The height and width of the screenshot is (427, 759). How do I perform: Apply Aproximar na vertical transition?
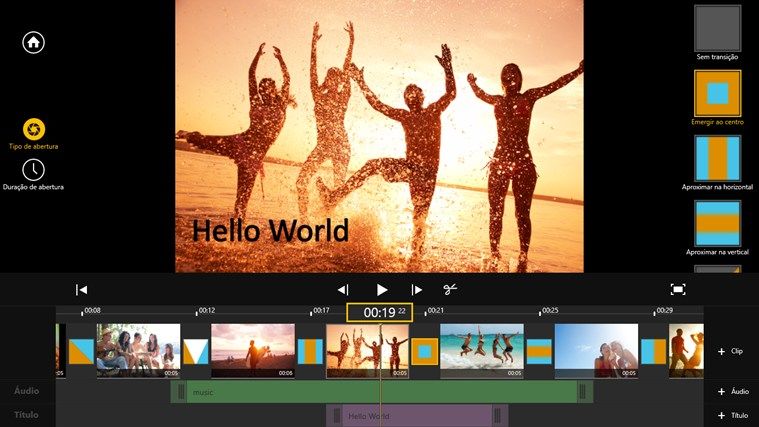(x=717, y=224)
